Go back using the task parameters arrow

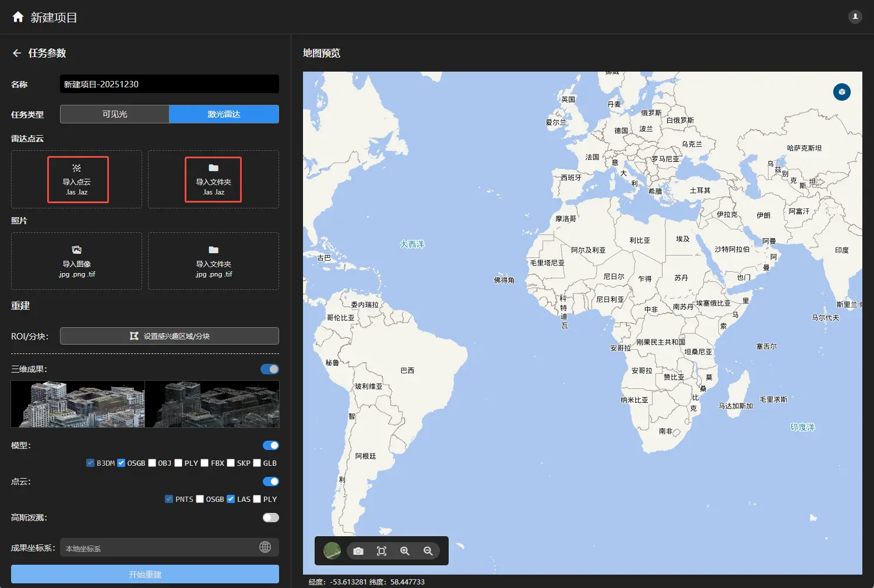[x=17, y=53]
